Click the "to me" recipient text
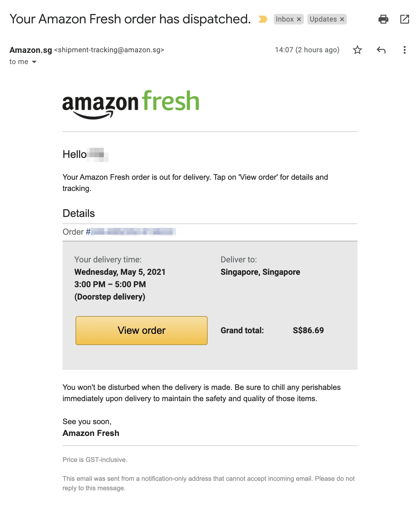The height and width of the screenshot is (505, 420). (19, 62)
